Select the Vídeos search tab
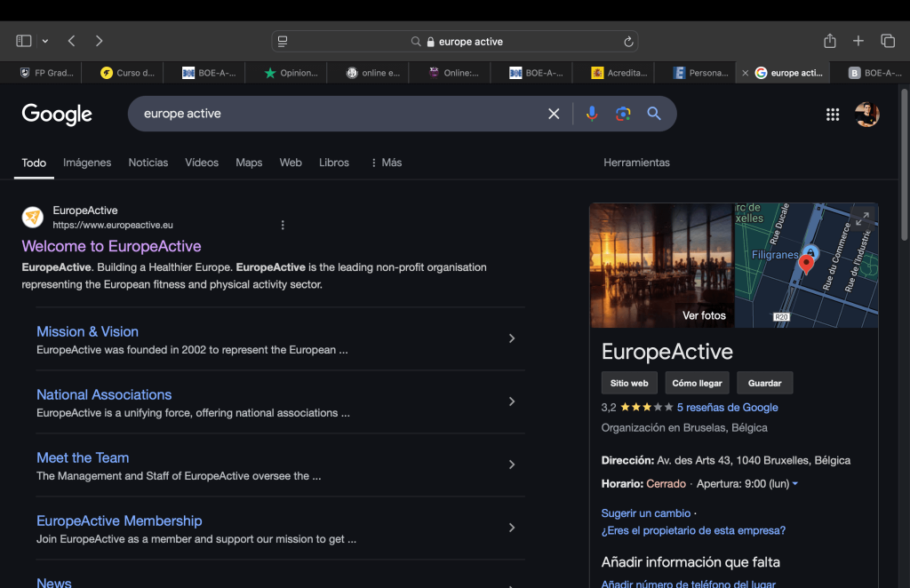This screenshot has height=588, width=910. tap(202, 163)
